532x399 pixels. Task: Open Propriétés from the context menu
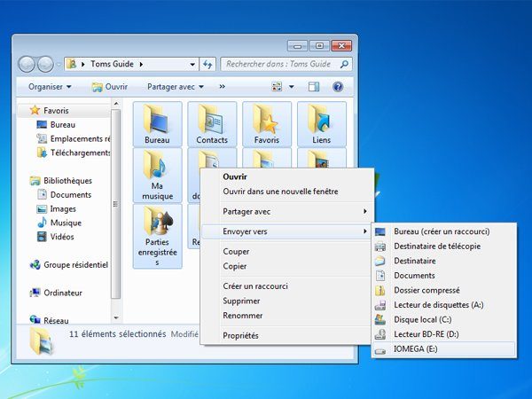[286, 335]
